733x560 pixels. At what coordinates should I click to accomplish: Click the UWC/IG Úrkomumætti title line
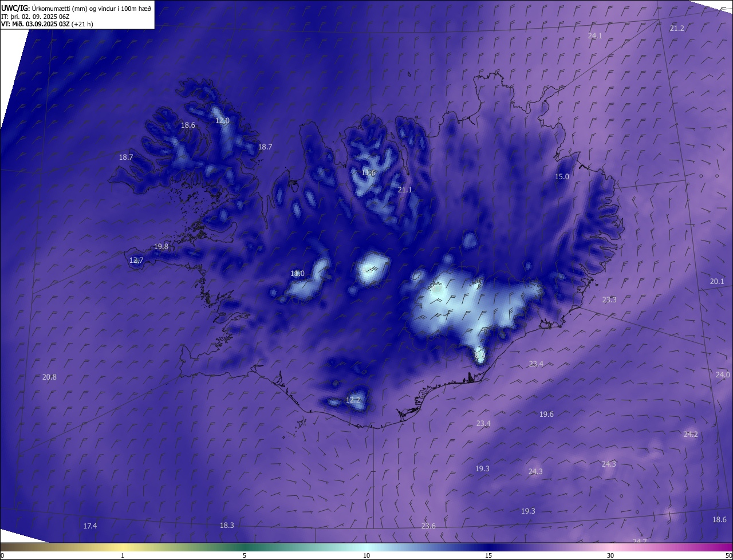[x=76, y=8]
